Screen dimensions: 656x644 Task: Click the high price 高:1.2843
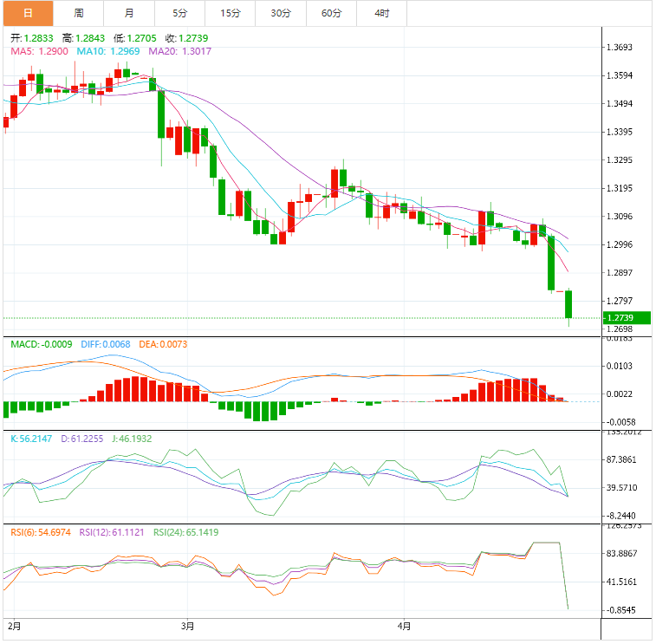tap(83, 38)
